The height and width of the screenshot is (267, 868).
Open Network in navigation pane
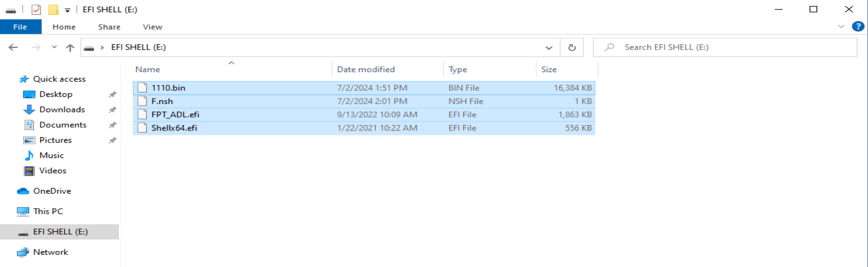51,252
